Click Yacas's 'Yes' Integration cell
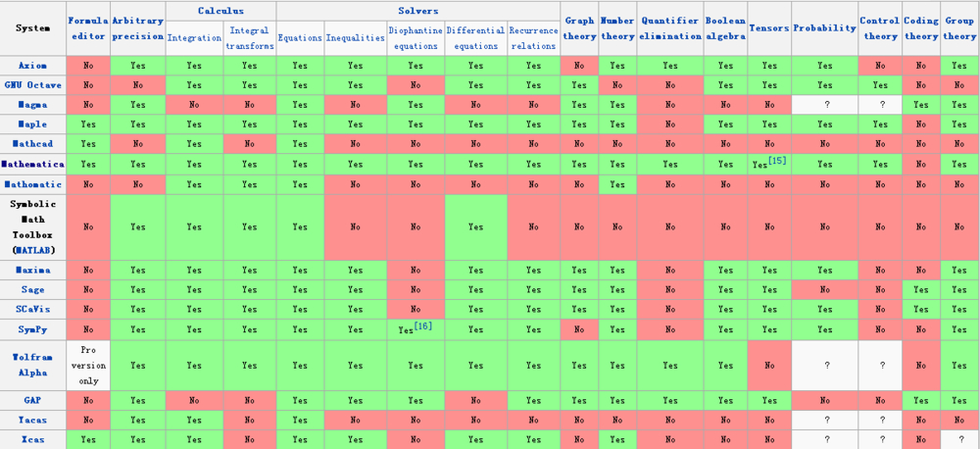 coord(194,420)
